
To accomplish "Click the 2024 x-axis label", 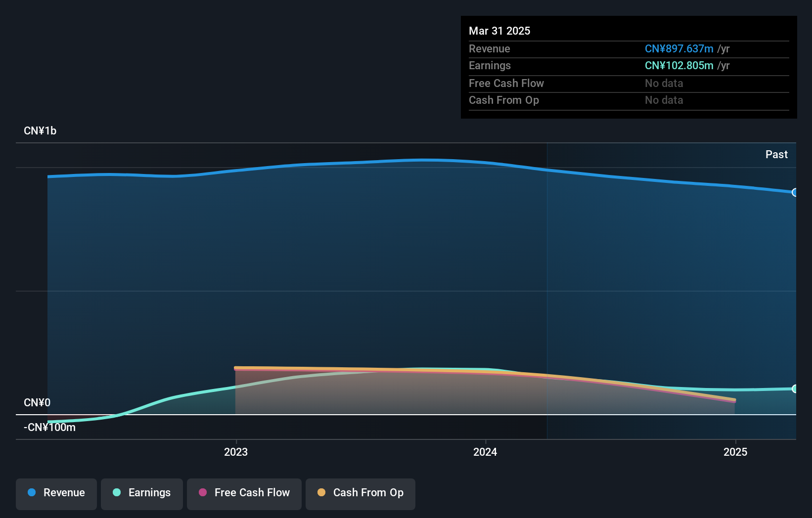I will (x=485, y=452).
